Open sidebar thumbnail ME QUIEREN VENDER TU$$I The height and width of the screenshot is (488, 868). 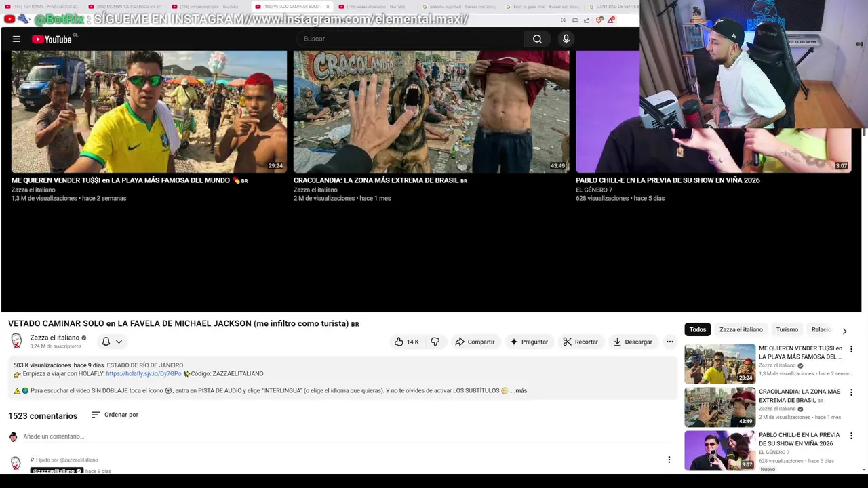[719, 364]
